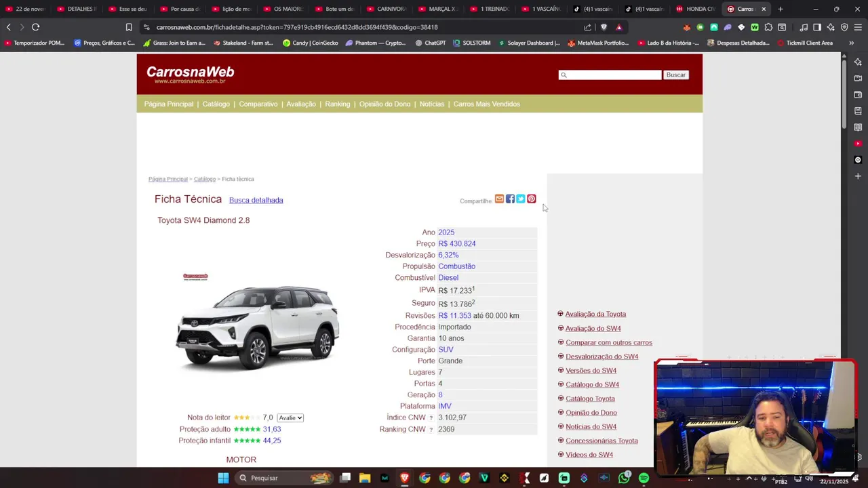
Task: Open the Avaliação menu item
Action: (301, 104)
